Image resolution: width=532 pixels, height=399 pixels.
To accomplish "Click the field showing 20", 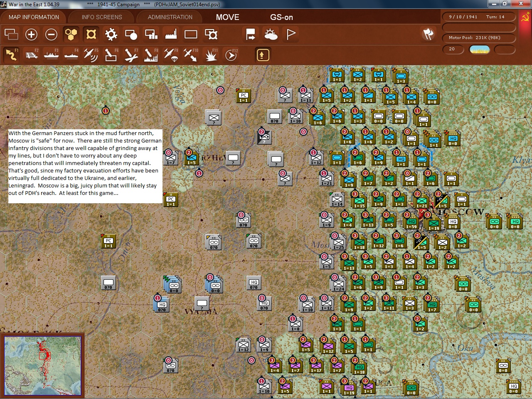I will pos(454,49).
